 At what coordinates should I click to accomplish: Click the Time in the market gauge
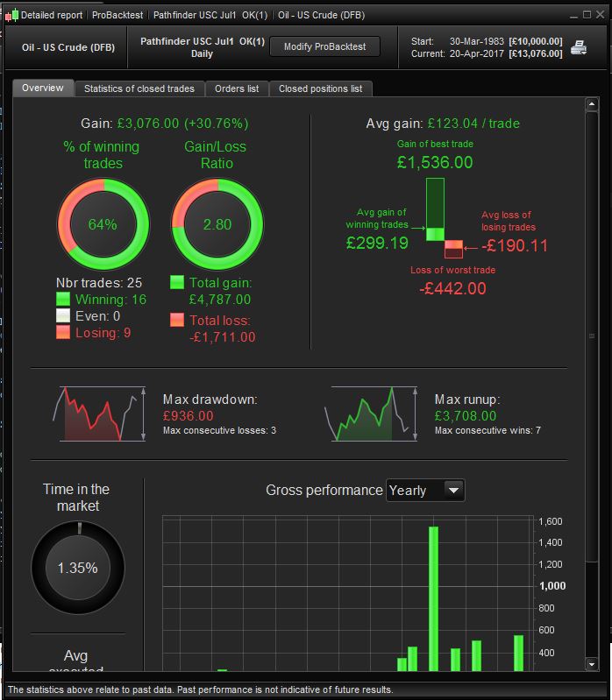click(78, 568)
